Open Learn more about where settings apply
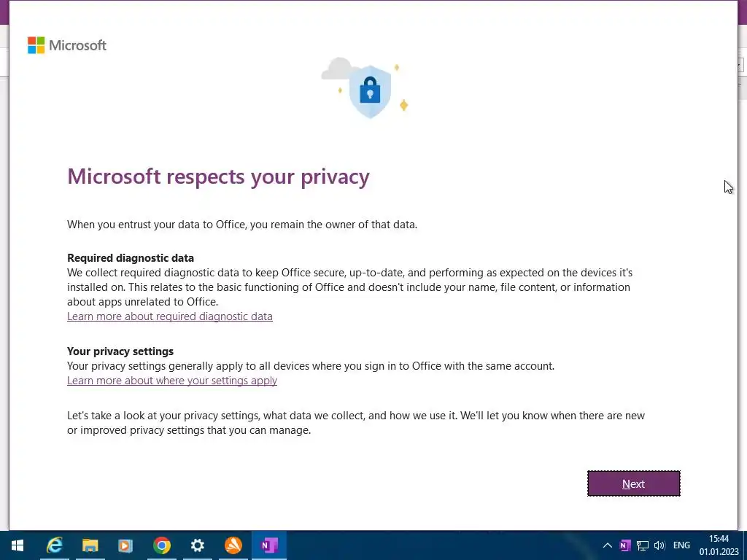Screen dimensions: 747x560 (172, 381)
